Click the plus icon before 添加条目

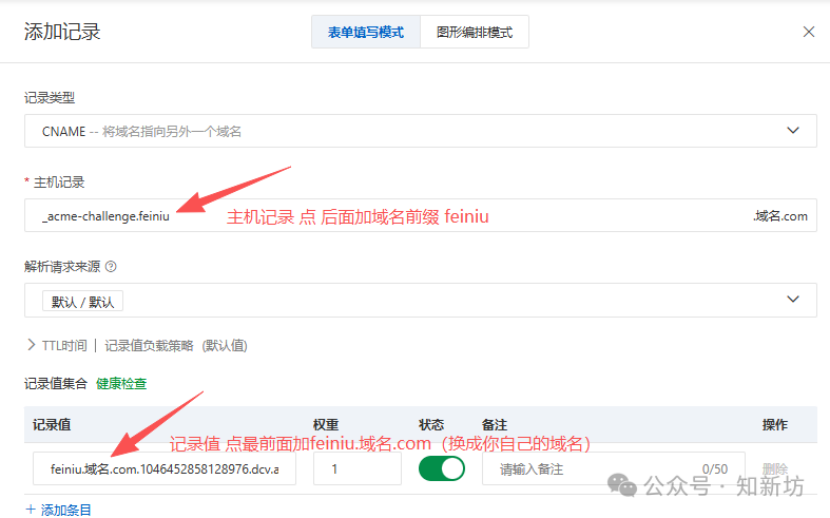(x=30, y=510)
